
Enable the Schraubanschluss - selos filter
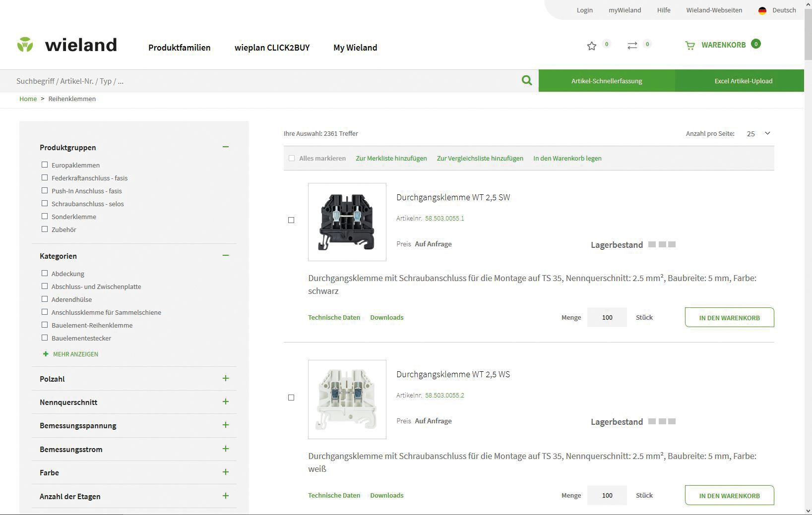coord(45,203)
